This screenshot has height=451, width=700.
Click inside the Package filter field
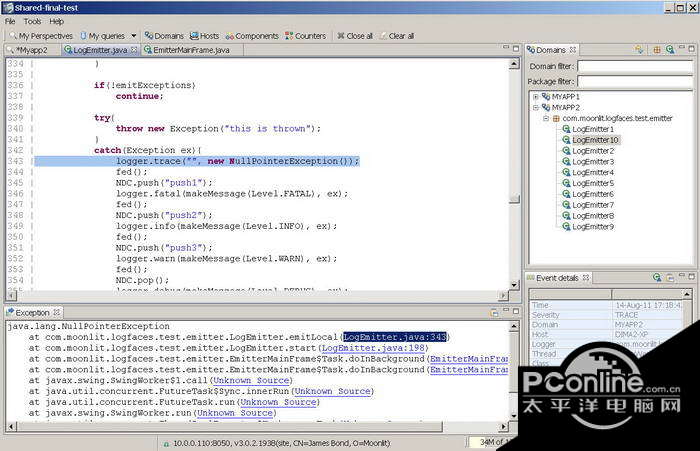(x=635, y=82)
